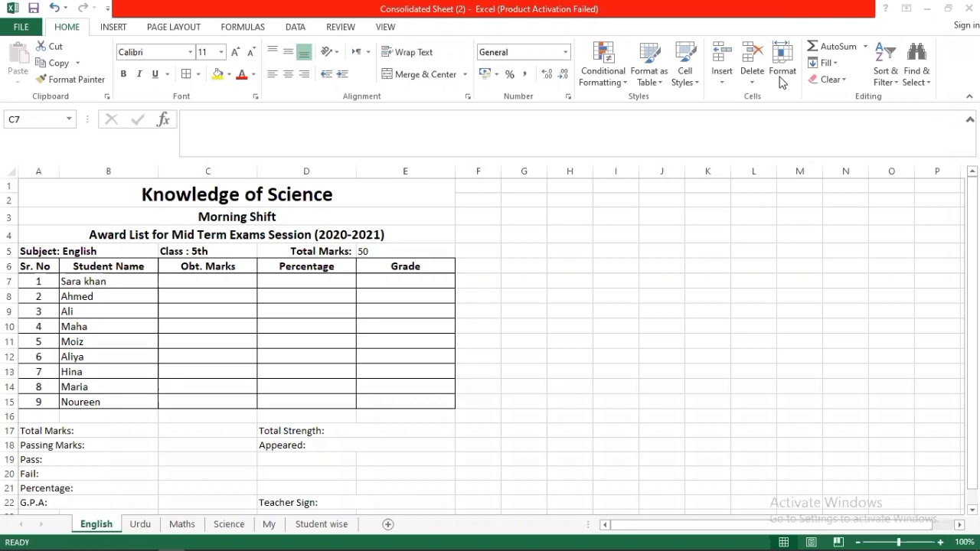Click Cut scissors command
The width and height of the screenshot is (980, 551).
[x=49, y=47]
